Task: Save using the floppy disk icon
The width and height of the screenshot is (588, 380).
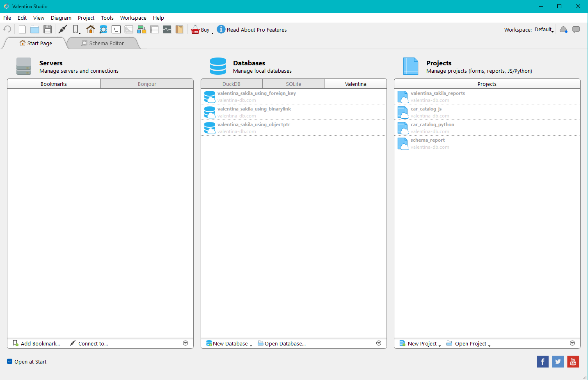Action: (x=48, y=29)
